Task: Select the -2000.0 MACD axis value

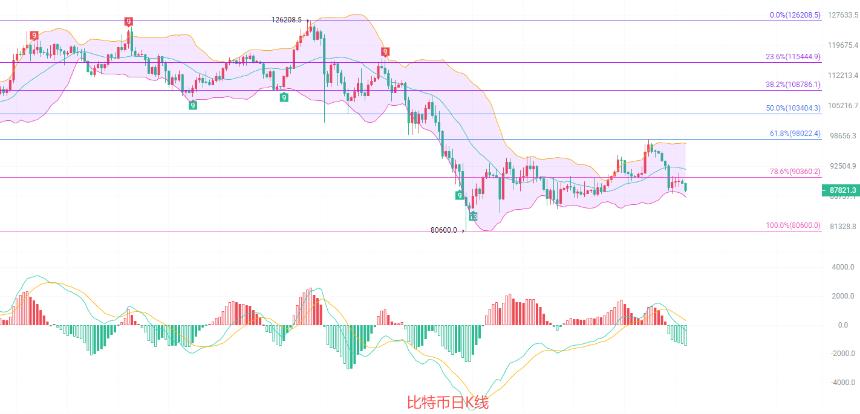Action: click(x=842, y=353)
